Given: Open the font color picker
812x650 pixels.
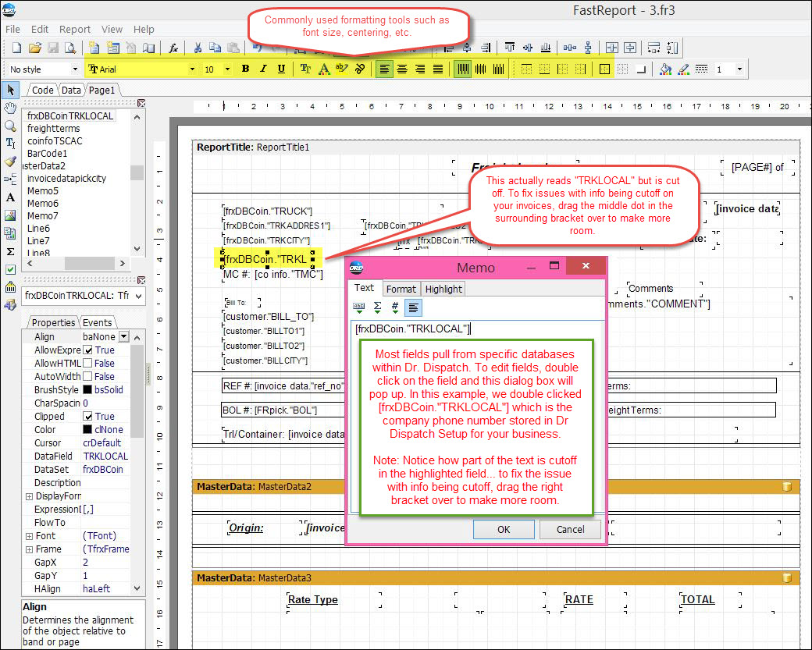Looking at the screenshot, I should click(x=324, y=69).
